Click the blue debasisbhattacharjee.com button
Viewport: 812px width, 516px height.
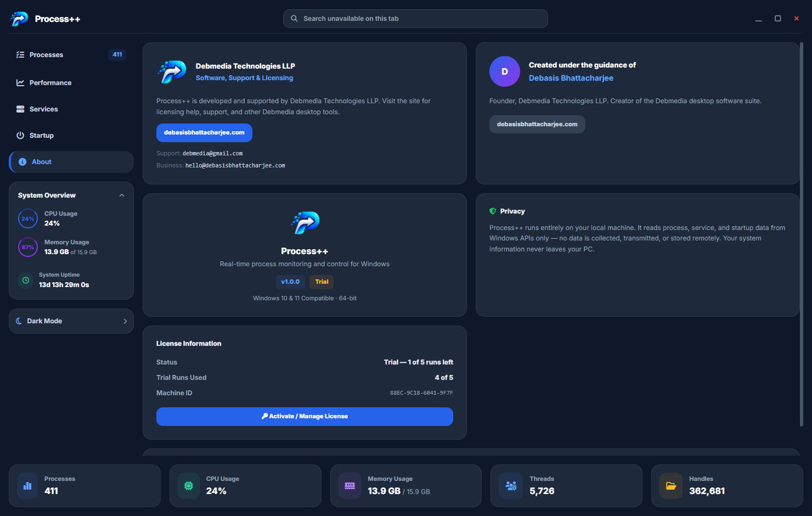[x=204, y=133]
